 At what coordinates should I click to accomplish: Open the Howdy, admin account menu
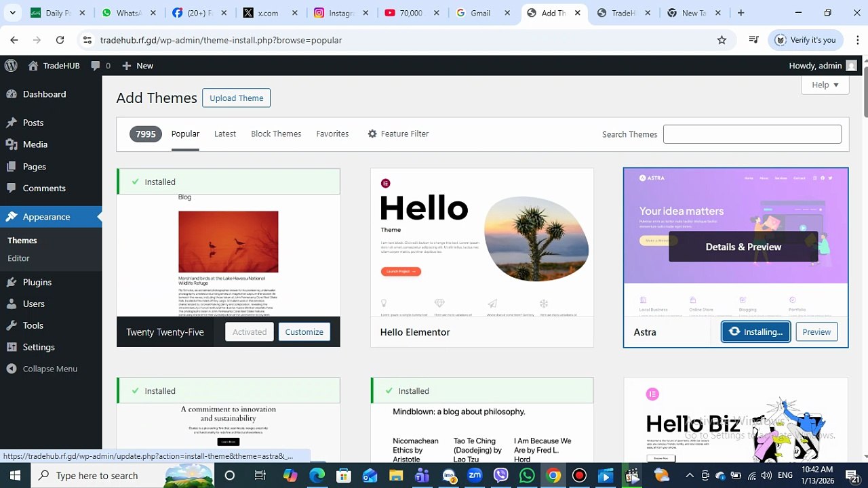(823, 66)
